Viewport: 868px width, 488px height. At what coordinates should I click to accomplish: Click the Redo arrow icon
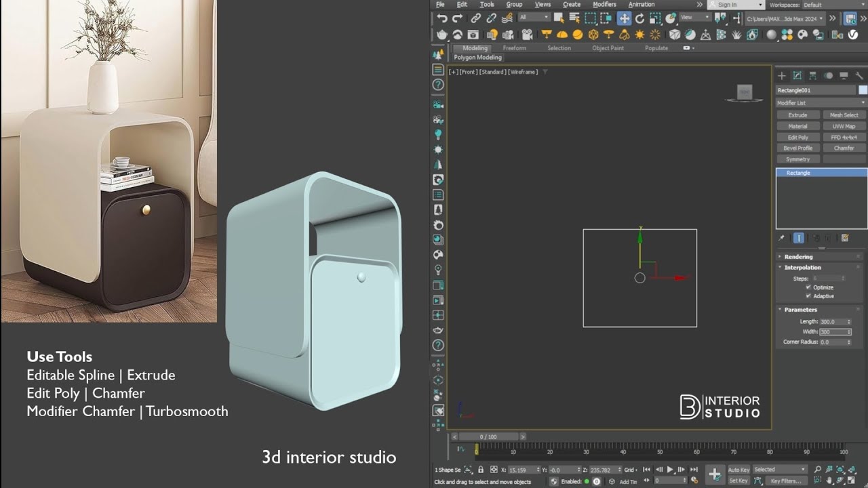[457, 18]
